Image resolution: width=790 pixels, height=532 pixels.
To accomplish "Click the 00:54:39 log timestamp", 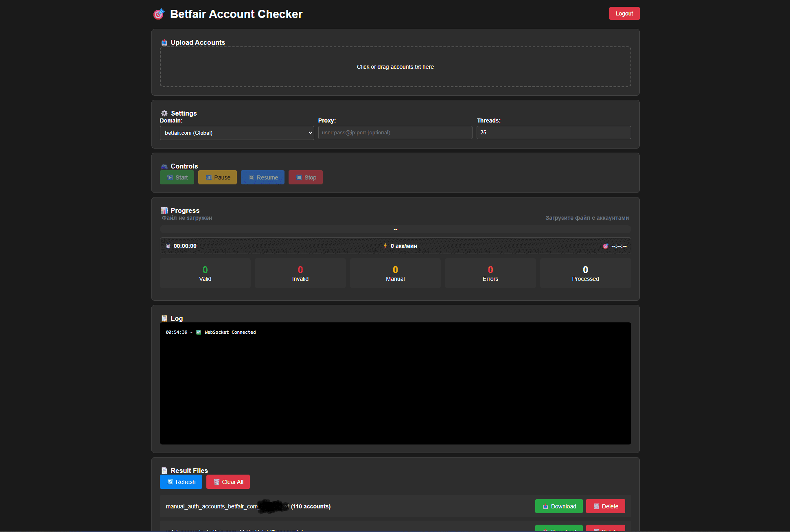I will click(x=177, y=332).
